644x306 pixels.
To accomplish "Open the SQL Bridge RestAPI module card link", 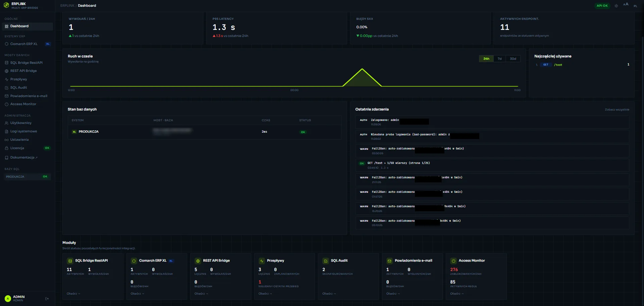I will pos(73,294).
